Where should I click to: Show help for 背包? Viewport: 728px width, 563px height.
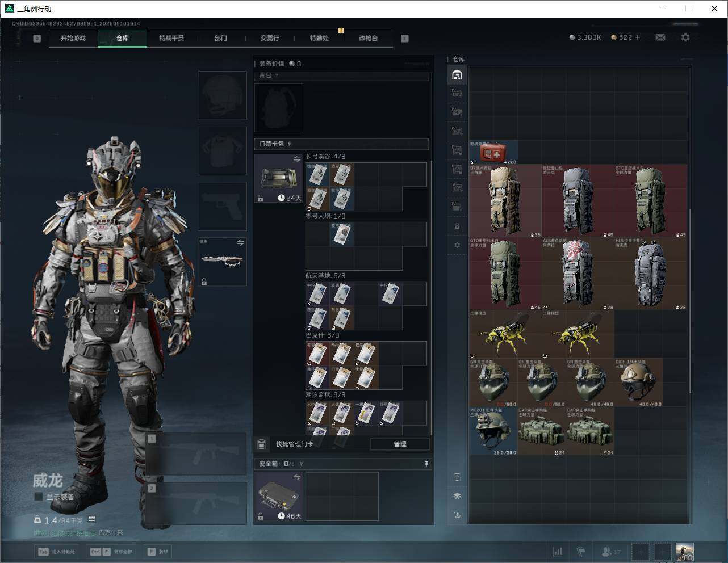tap(277, 75)
